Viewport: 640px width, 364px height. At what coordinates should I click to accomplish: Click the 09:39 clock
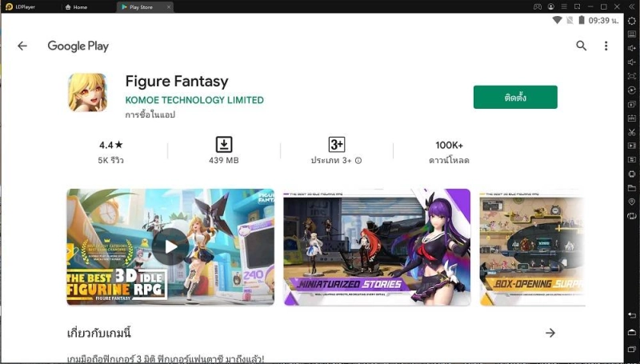pyautogui.click(x=603, y=21)
